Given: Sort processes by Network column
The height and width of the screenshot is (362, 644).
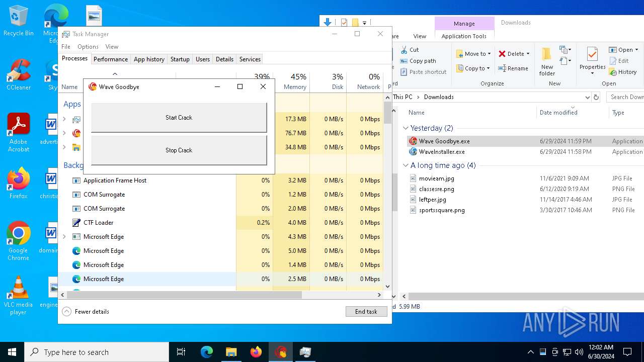Looking at the screenshot, I should click(365, 81).
